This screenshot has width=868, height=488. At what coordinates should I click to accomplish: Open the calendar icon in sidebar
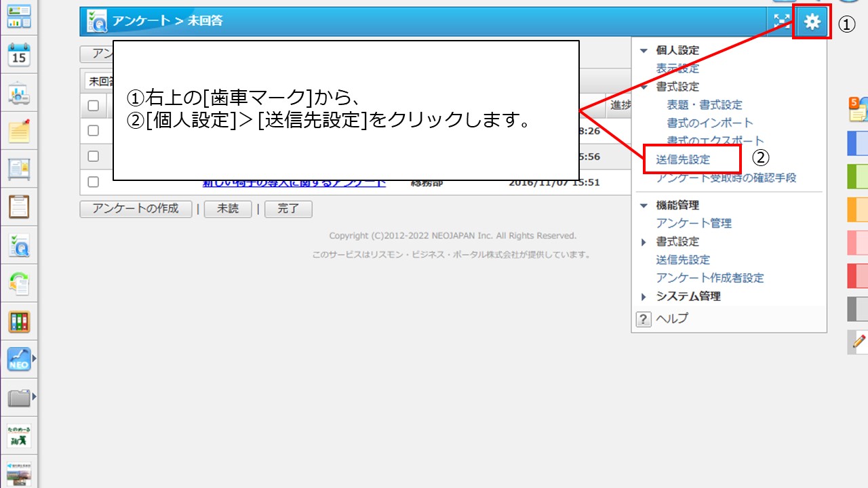tap(19, 56)
